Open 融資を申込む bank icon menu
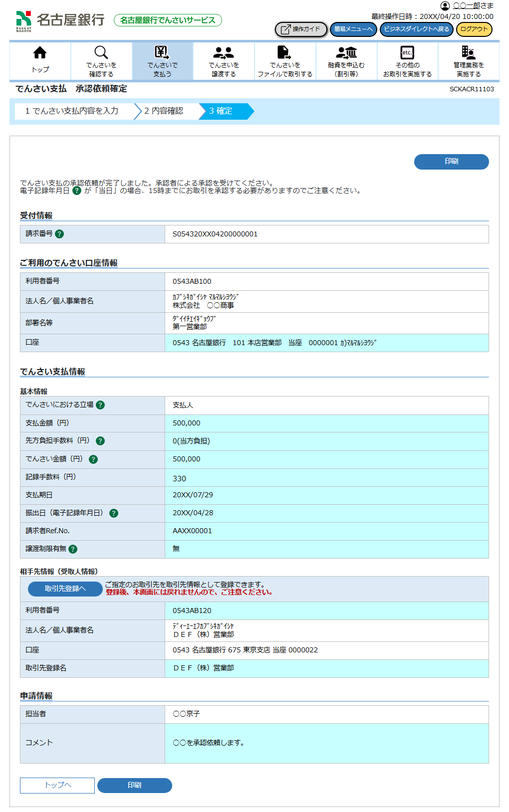Viewport: 509px width, 812px height. [346, 53]
